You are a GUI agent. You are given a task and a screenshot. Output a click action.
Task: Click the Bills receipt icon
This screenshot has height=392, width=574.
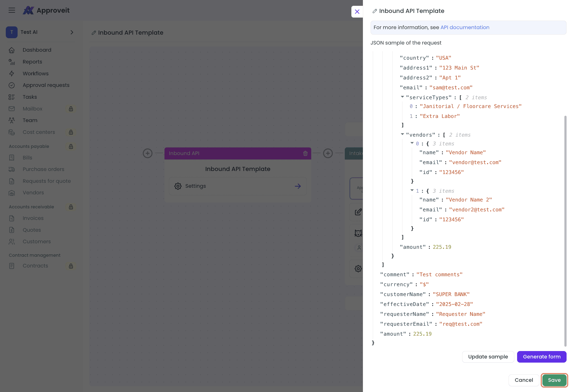coord(12,158)
